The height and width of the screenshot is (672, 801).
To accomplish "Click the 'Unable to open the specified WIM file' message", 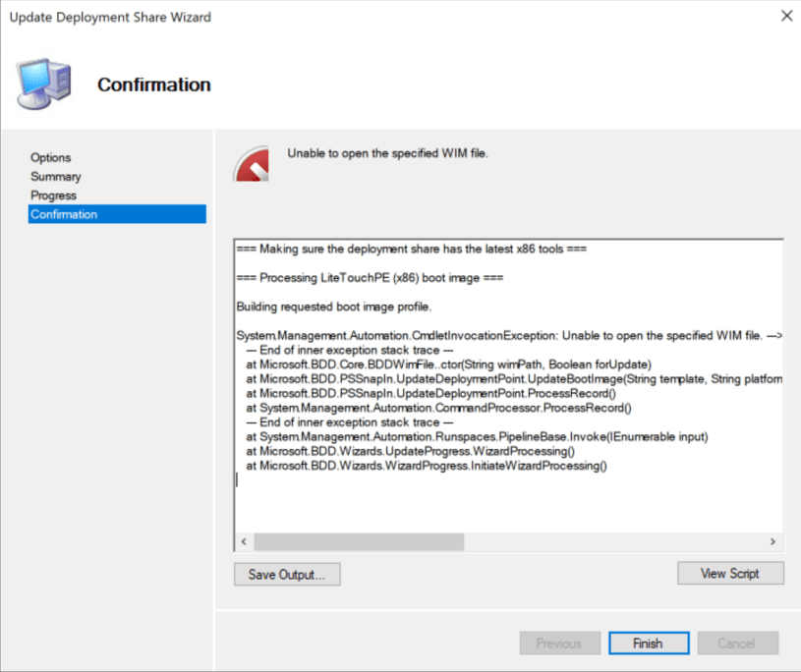I will (387, 154).
